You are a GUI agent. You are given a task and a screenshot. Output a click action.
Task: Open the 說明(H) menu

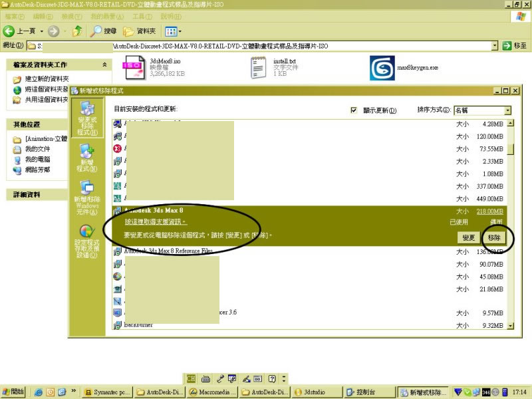click(x=171, y=16)
